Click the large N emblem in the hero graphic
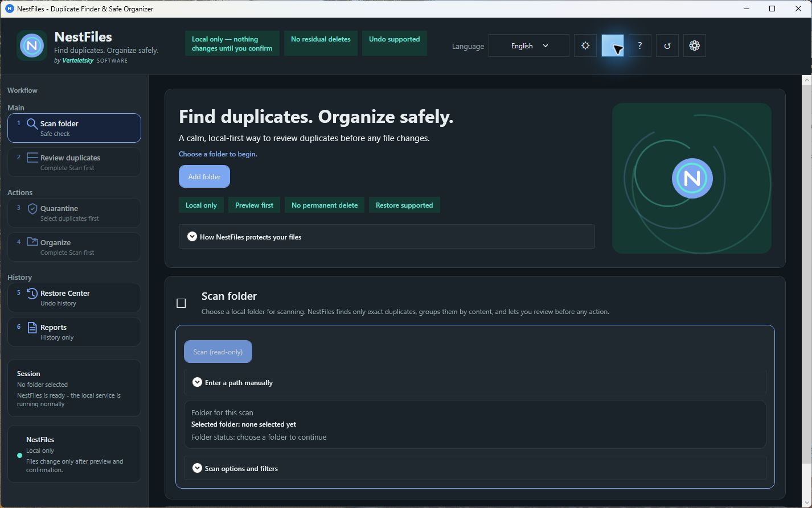The width and height of the screenshot is (812, 508). 692,178
